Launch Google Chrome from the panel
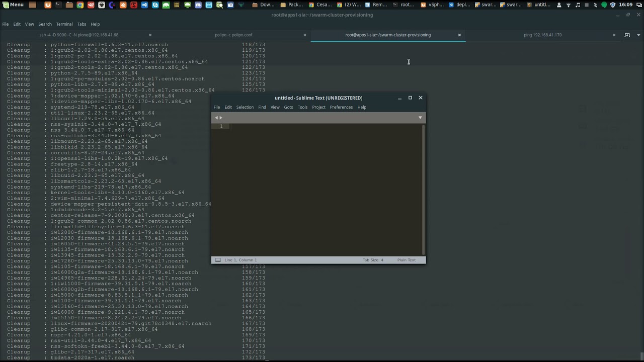644x362 pixels. click(80, 5)
